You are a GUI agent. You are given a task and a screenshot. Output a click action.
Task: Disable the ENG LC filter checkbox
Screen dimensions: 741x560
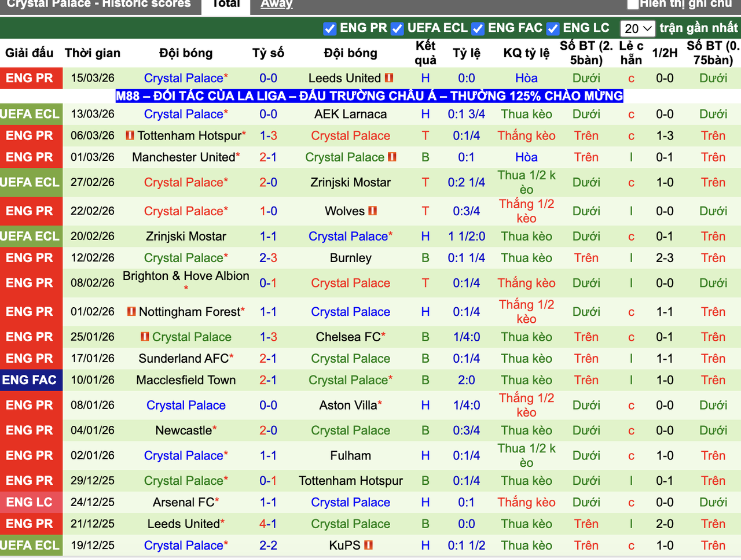coord(553,28)
